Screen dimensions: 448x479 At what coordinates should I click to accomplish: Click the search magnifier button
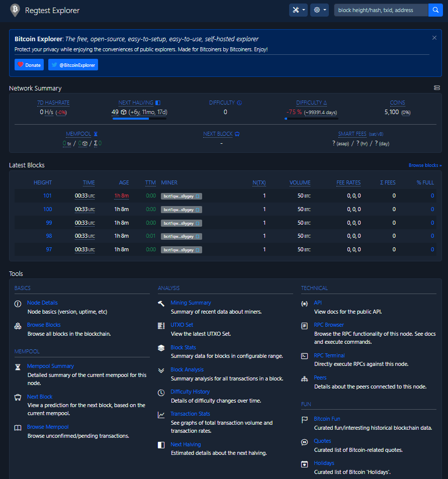[x=435, y=10]
